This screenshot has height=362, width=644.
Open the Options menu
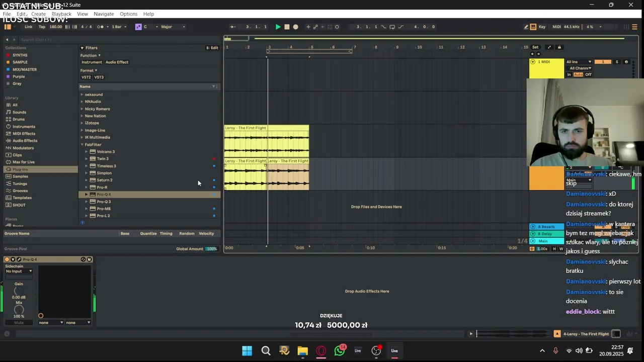point(128,14)
